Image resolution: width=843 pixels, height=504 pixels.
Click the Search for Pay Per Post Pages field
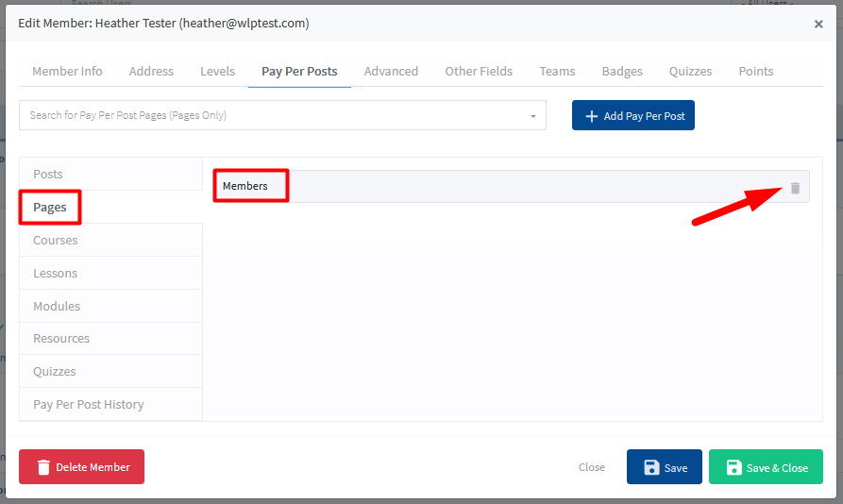coord(282,115)
